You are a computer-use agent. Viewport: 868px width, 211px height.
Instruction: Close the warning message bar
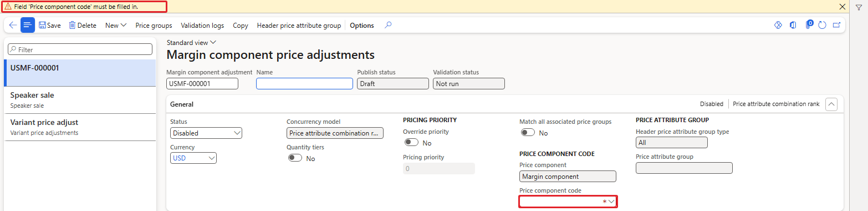tap(843, 7)
